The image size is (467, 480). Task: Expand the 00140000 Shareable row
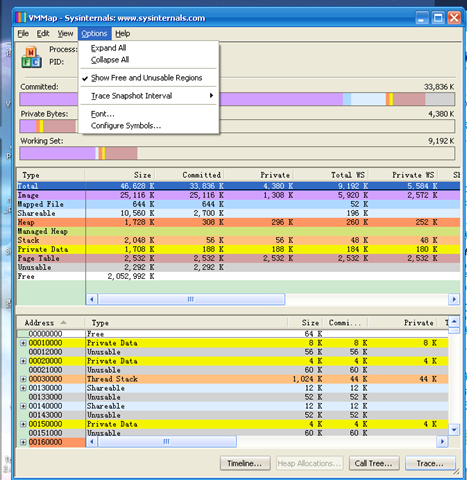(23, 406)
